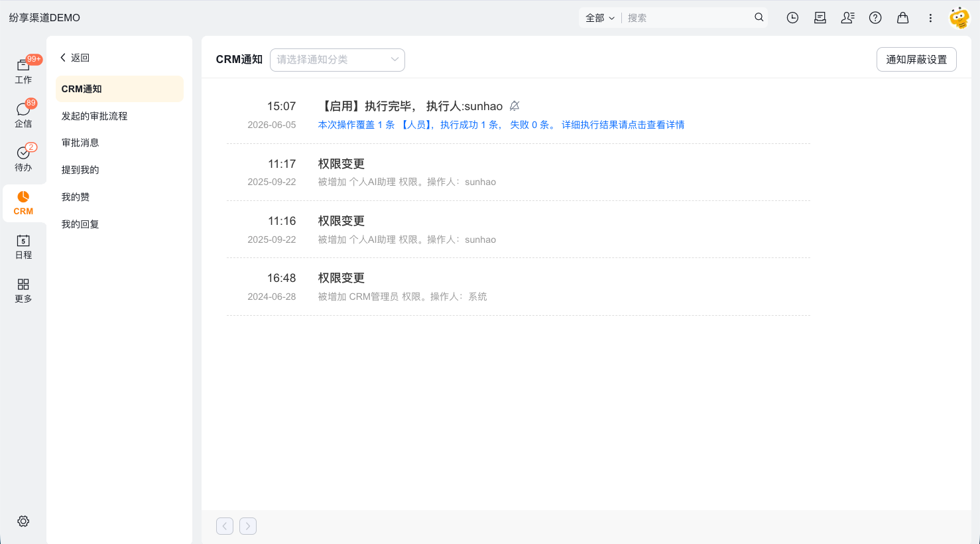The image size is (980, 544).
Task: Go to previous page arrow button
Action: click(x=225, y=526)
